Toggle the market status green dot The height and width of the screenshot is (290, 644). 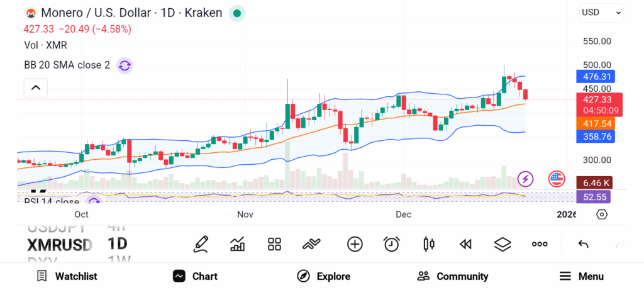[236, 13]
